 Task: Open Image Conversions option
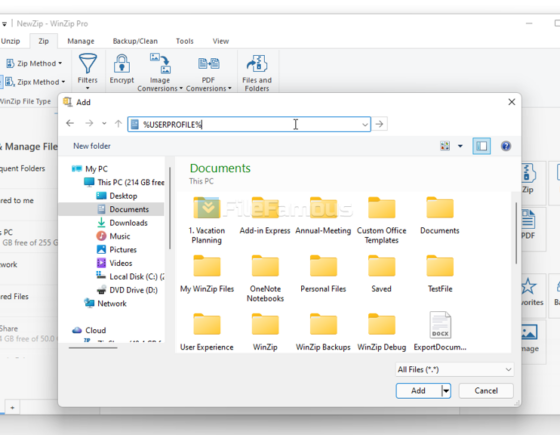coord(160,72)
